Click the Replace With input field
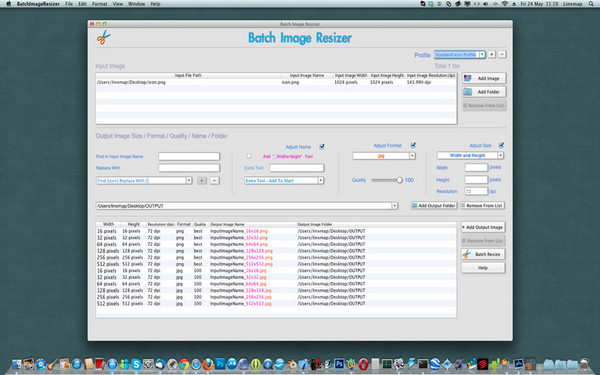This screenshot has height=375, width=600. pos(189,168)
